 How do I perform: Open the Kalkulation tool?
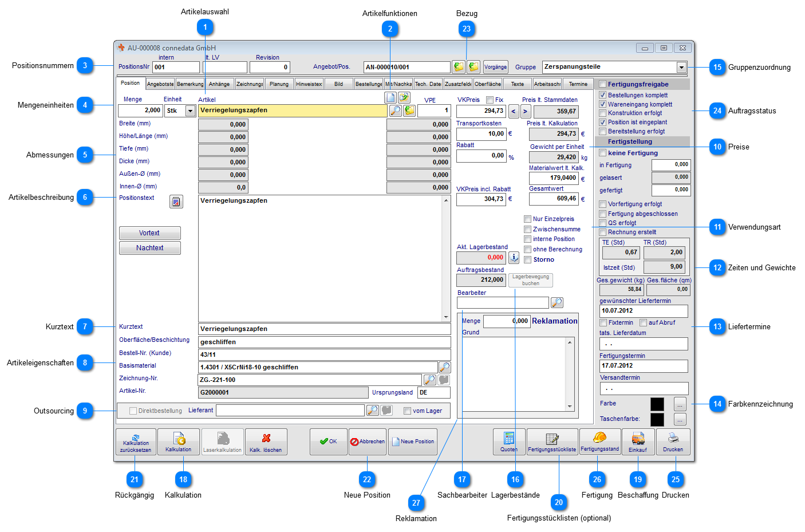tap(179, 442)
